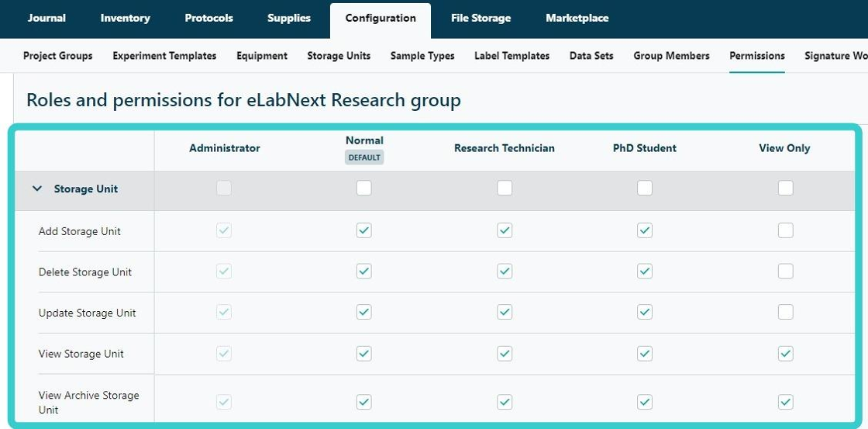The height and width of the screenshot is (429, 868).
Task: Click Add Storage Unit checkbox for Administrator
Action: (x=224, y=230)
